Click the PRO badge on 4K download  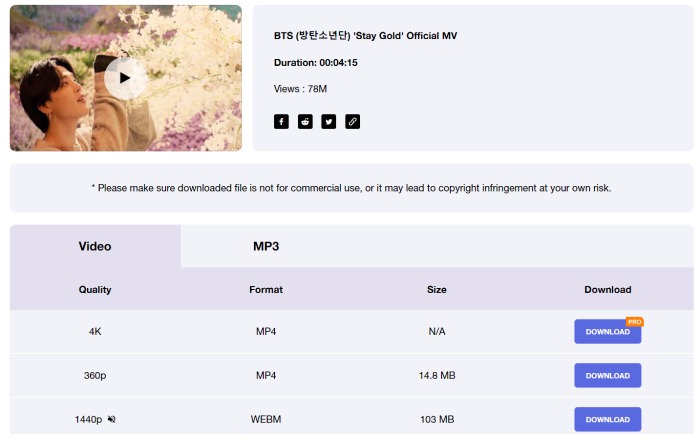(634, 322)
